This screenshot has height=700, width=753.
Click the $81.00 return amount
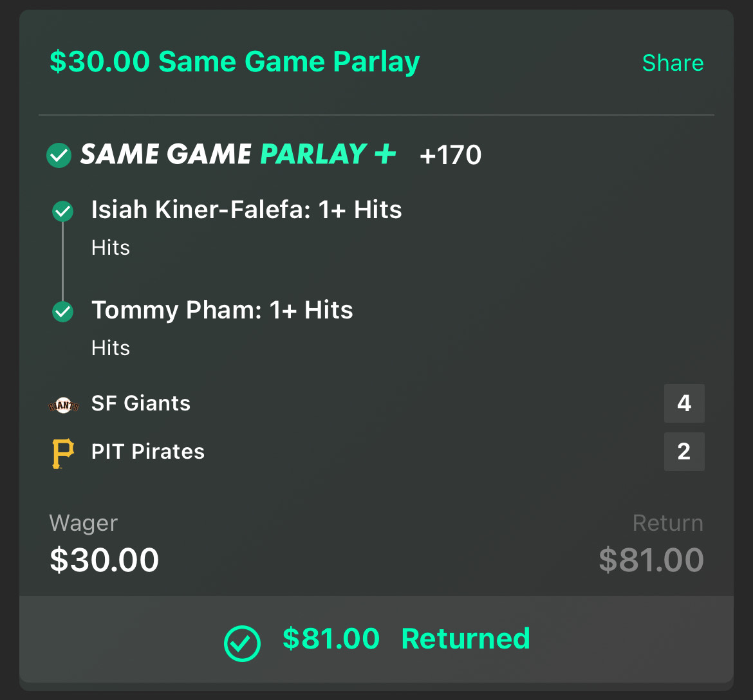tap(651, 560)
